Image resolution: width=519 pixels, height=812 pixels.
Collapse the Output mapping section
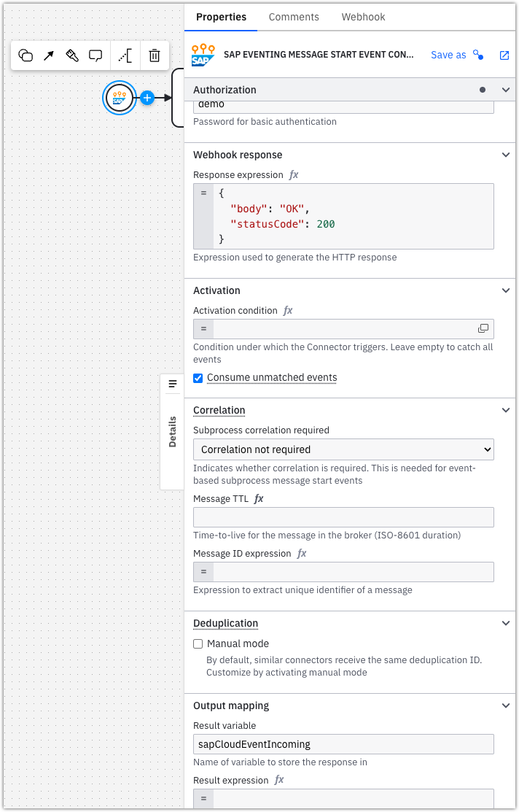click(x=506, y=705)
